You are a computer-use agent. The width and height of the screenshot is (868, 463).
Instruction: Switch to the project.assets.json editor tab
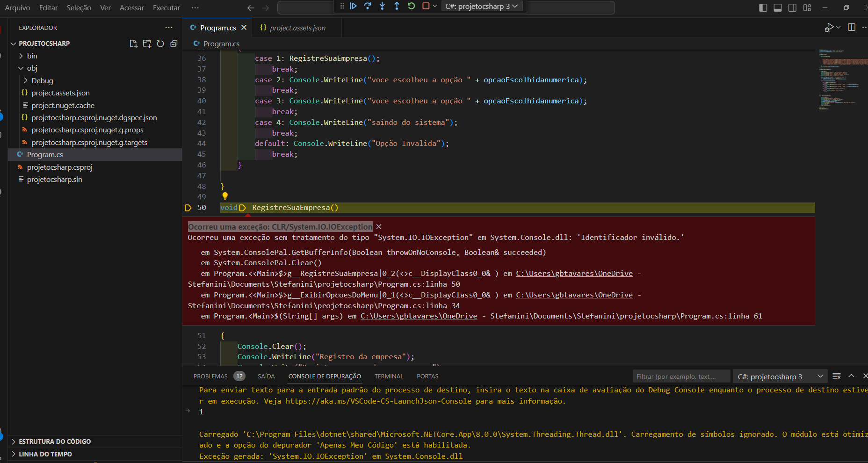pyautogui.click(x=297, y=28)
